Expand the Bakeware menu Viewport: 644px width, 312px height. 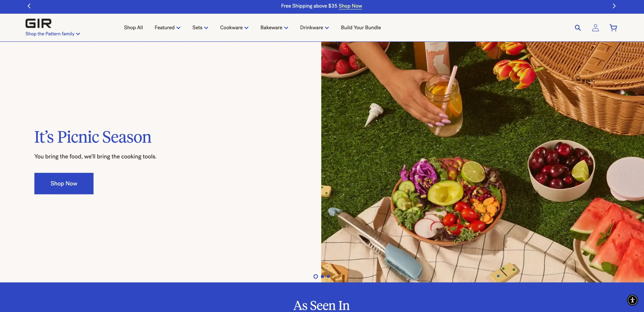[274, 27]
